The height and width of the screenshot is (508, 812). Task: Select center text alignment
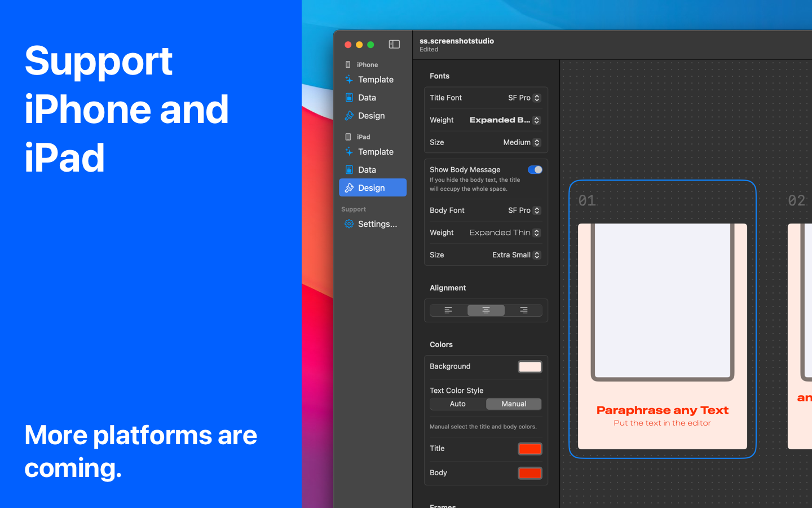(486, 310)
